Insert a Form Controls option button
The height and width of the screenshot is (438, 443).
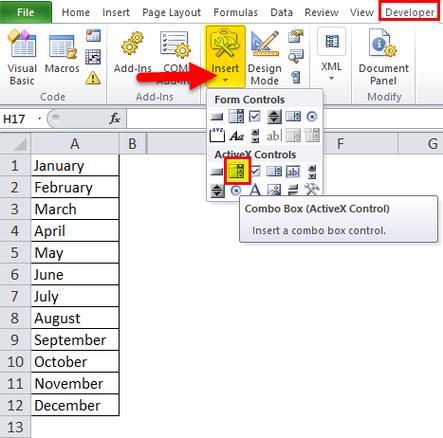[312, 117]
